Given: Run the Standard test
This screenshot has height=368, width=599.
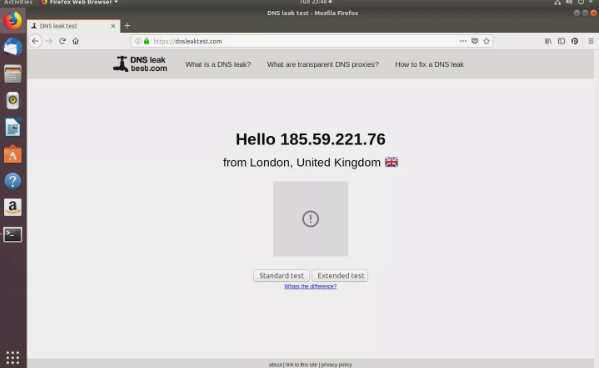Looking at the screenshot, I should (x=281, y=276).
